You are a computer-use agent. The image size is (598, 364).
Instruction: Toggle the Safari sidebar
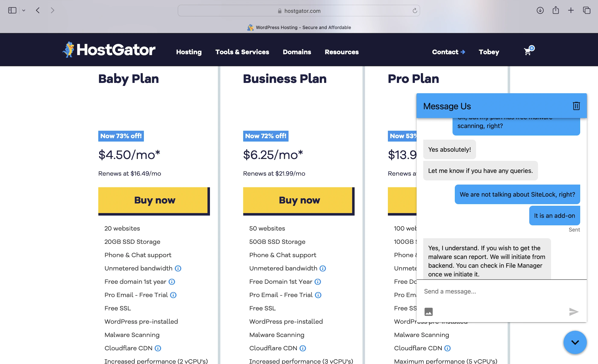pos(12,10)
